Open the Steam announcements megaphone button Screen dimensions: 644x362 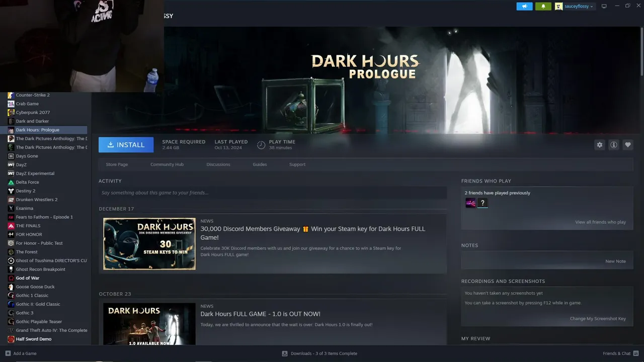click(x=524, y=7)
